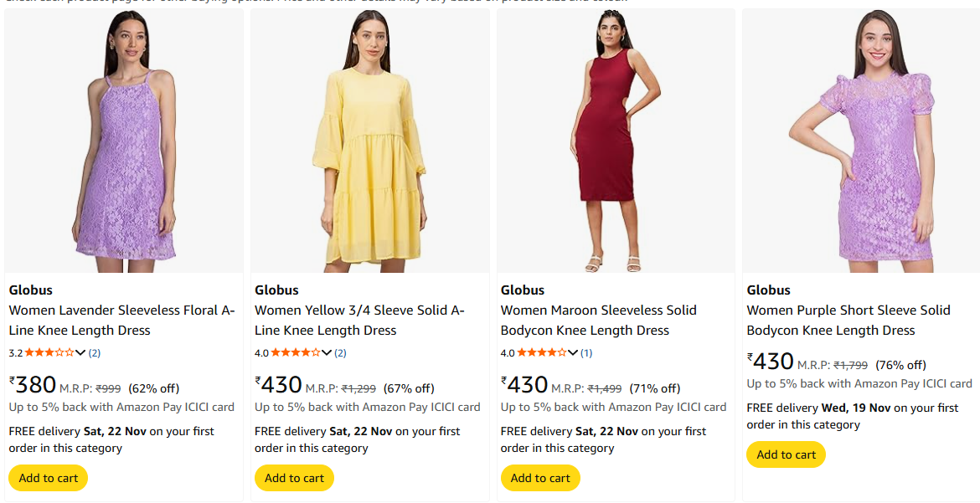Add the yellow A-line dress to cart
The height and width of the screenshot is (503, 980).
294,478
